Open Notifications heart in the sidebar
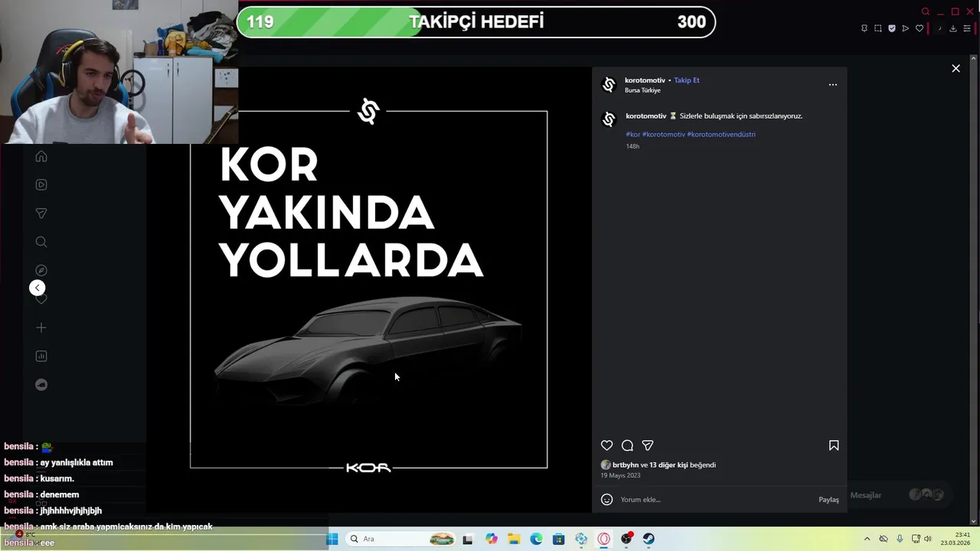The image size is (980, 551). pos(41,299)
